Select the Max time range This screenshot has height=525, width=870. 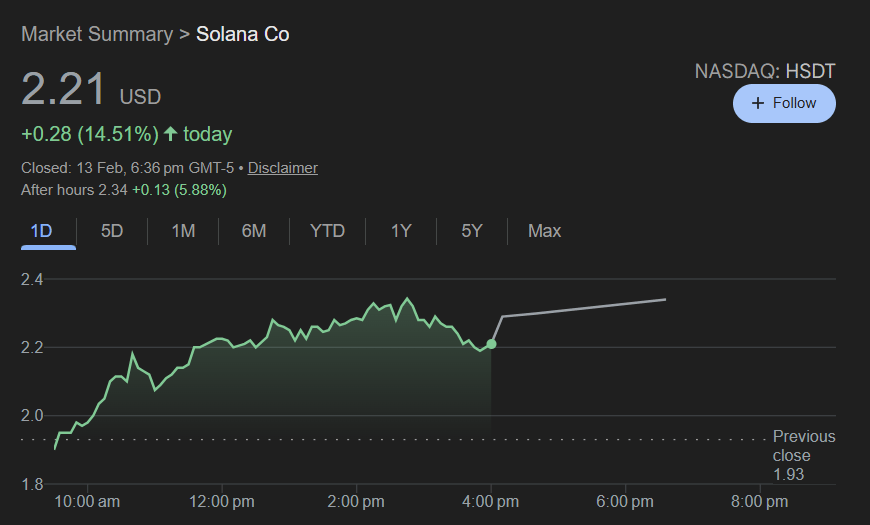coord(544,231)
